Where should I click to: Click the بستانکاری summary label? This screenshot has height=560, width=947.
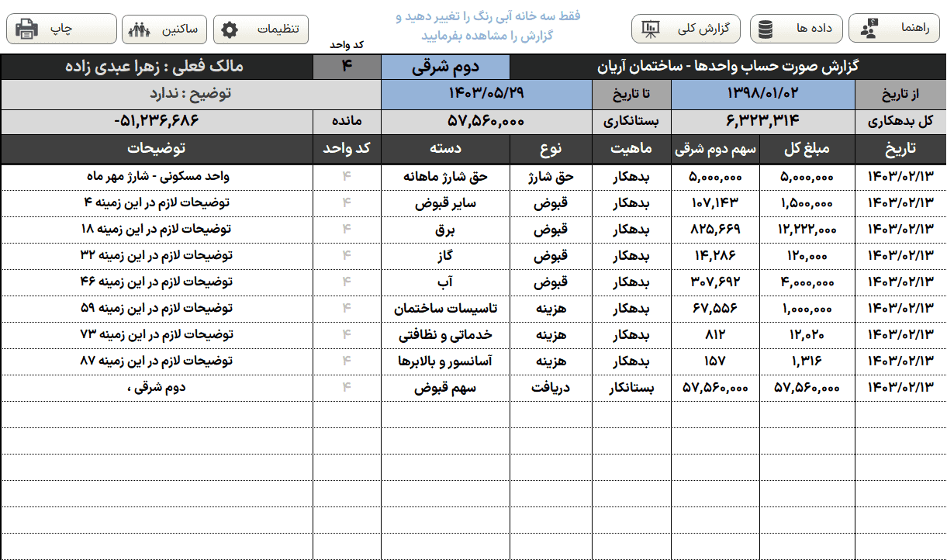tap(631, 121)
